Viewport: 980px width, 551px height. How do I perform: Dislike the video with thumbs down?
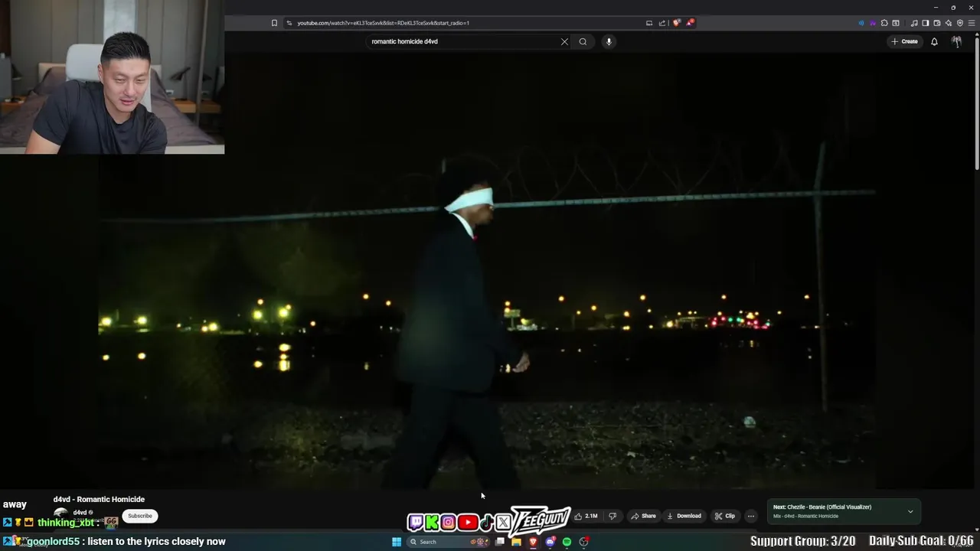(x=612, y=516)
